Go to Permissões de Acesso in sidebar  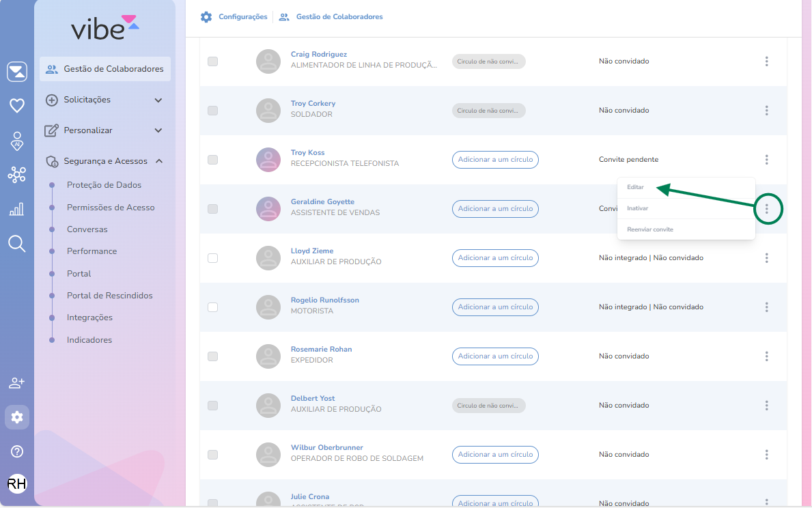[111, 208]
